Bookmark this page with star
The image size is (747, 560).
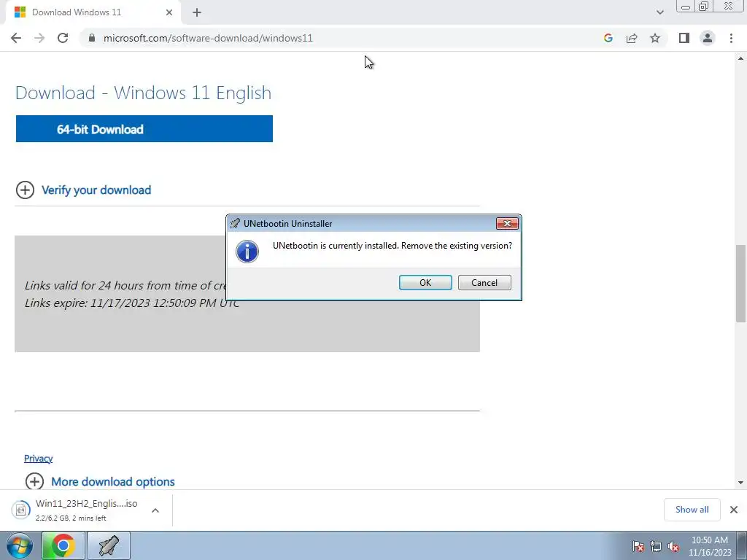point(655,38)
